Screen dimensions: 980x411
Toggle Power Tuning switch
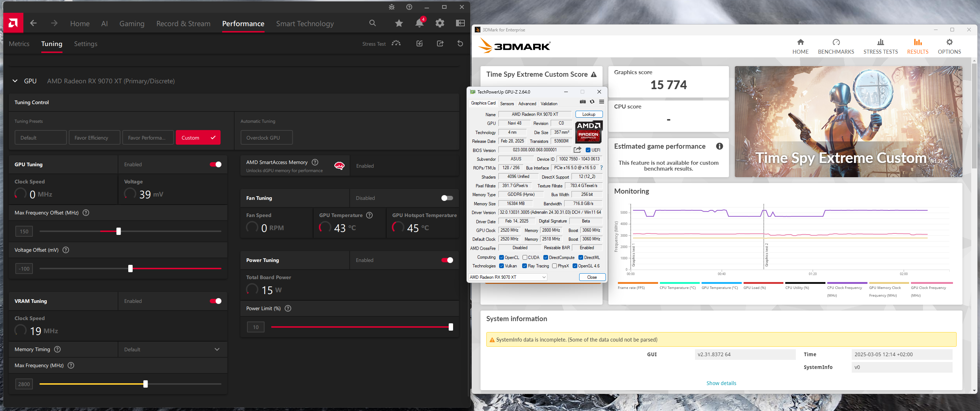pyautogui.click(x=447, y=260)
